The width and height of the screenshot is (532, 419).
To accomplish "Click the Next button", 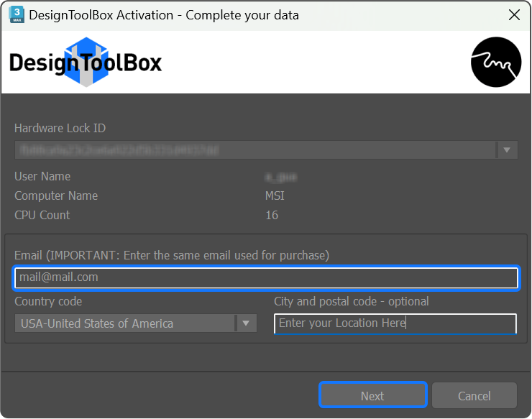I will [373, 395].
